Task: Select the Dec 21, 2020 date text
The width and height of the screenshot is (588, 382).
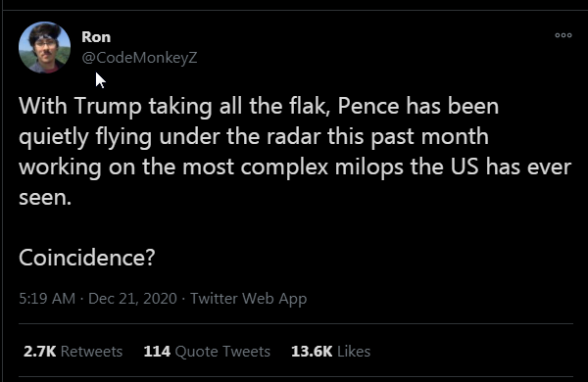Action: pyautogui.click(x=132, y=299)
